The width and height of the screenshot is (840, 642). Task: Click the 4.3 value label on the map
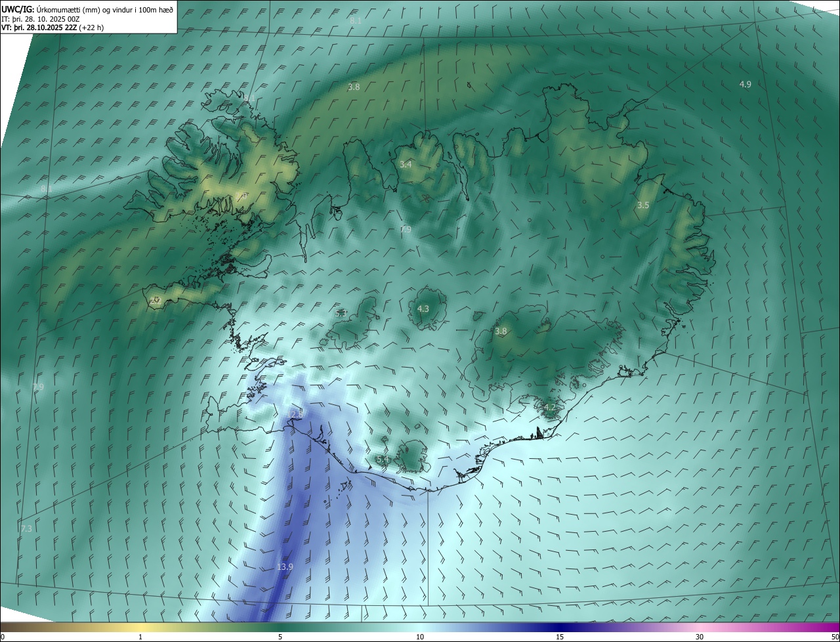(423, 309)
